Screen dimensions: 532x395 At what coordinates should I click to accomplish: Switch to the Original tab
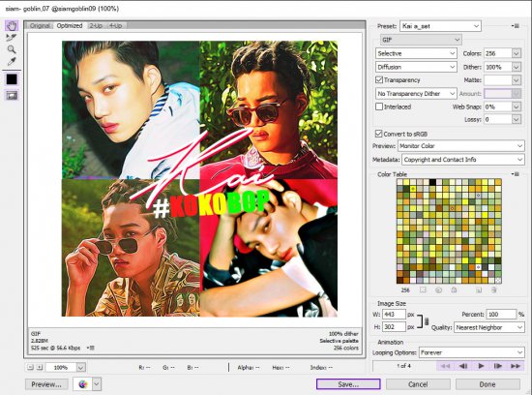pos(40,26)
